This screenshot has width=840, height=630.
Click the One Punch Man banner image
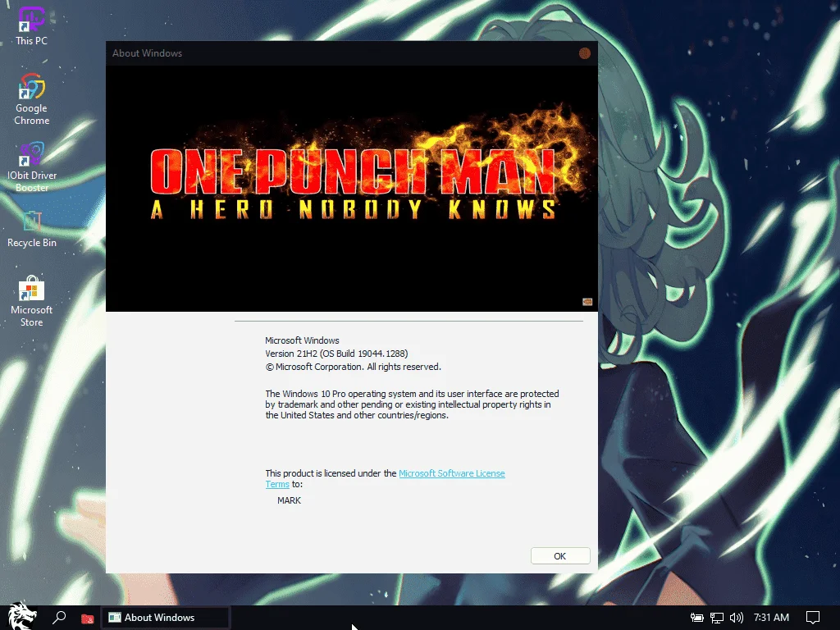pos(352,188)
